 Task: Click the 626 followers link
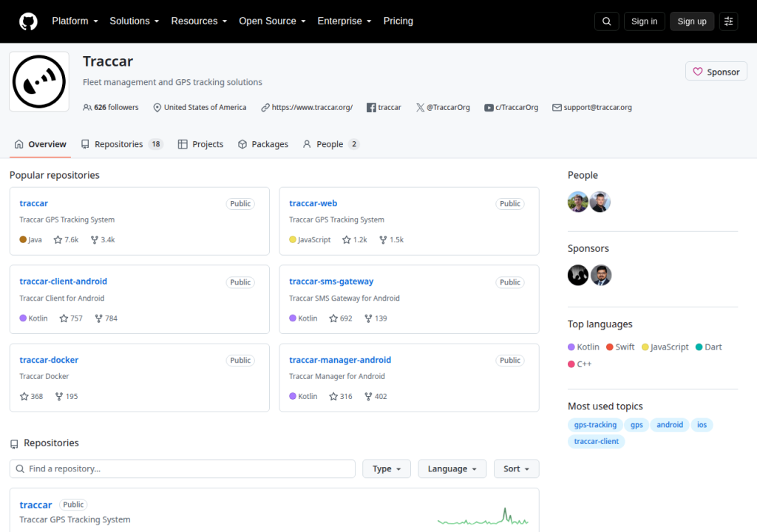click(x=111, y=107)
